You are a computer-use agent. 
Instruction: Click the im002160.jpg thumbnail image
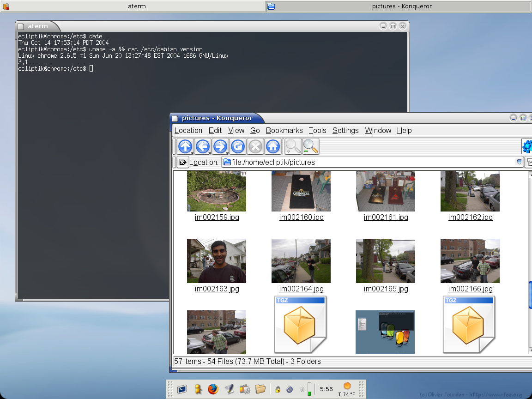[301, 191]
